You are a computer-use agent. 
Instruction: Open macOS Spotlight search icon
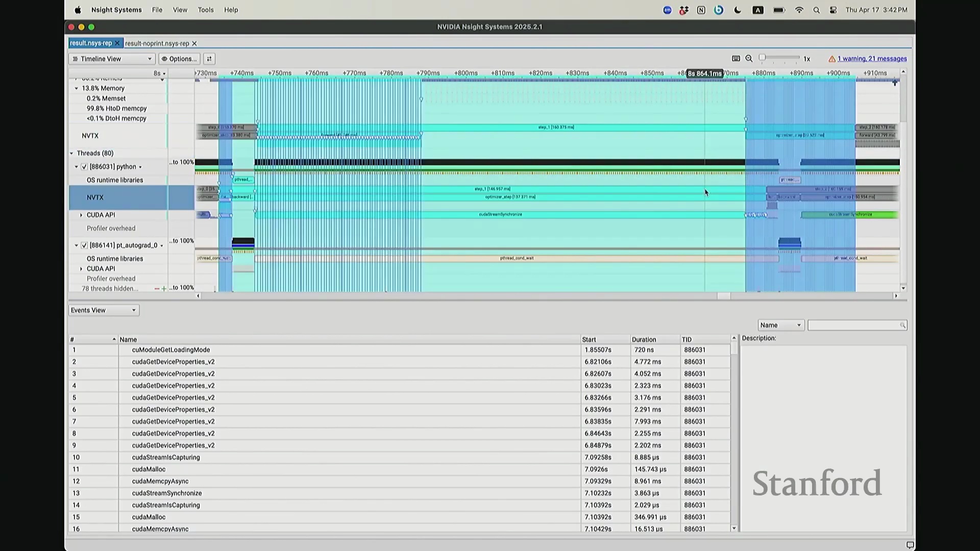point(816,10)
